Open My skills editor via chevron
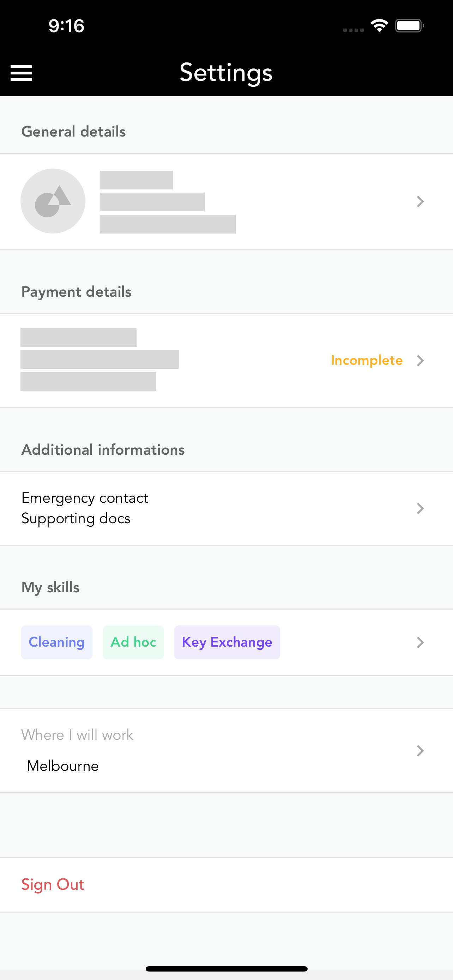The image size is (453, 980). pyautogui.click(x=420, y=642)
